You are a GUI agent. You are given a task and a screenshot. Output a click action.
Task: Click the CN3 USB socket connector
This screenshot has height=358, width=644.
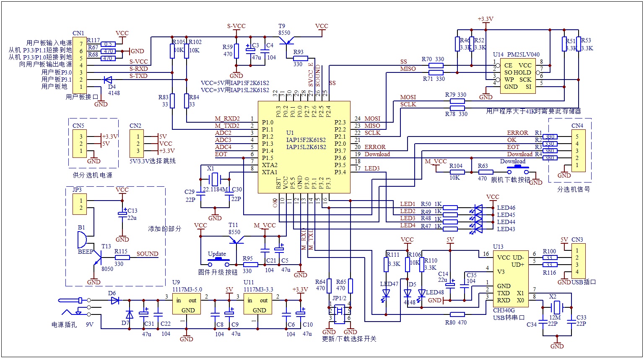(x=577, y=261)
